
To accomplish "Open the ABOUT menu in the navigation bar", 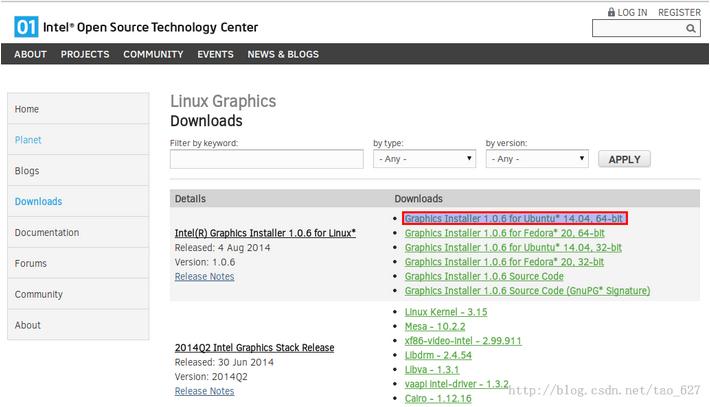I will pos(30,54).
